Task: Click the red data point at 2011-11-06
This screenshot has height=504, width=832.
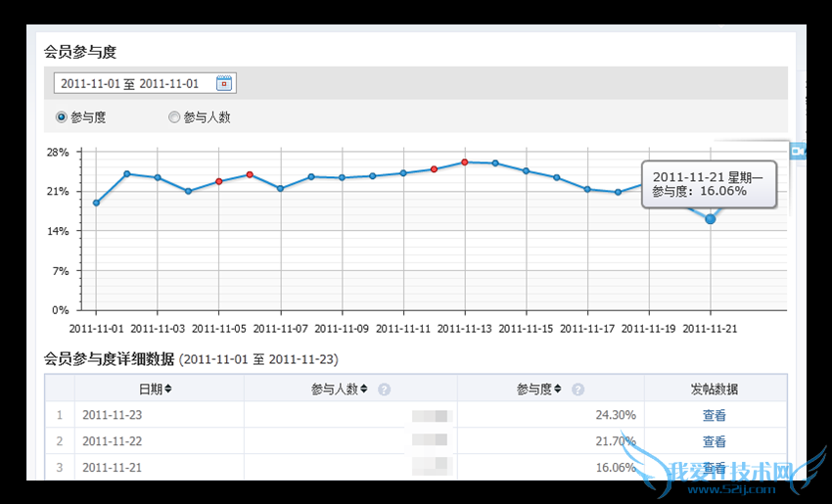Action: point(250,174)
